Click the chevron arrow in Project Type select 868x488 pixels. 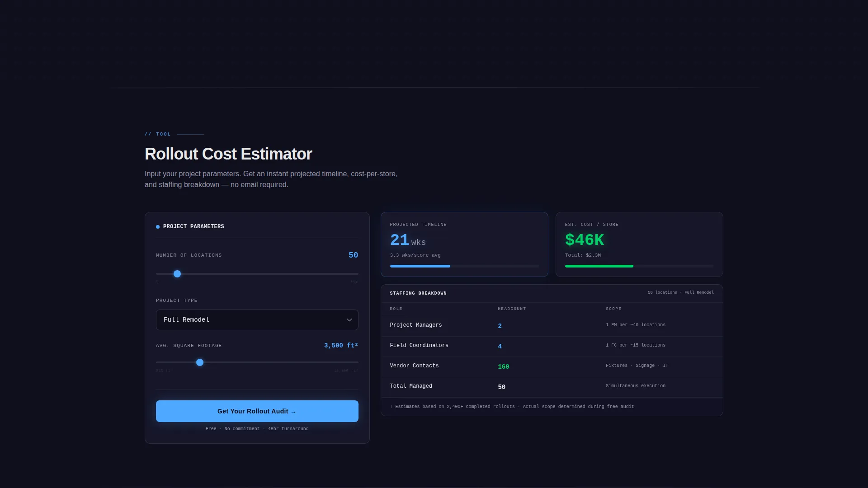pyautogui.click(x=349, y=320)
